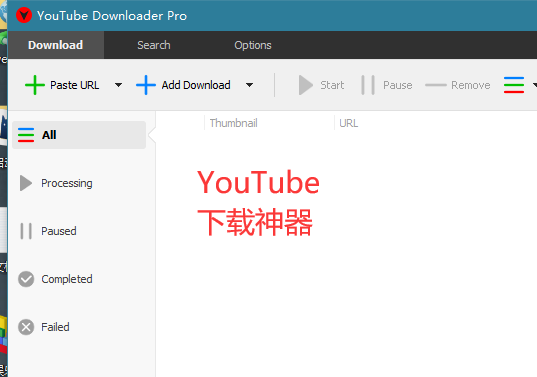This screenshot has height=377, width=537.
Task: Open the Options tab
Action: tap(253, 45)
